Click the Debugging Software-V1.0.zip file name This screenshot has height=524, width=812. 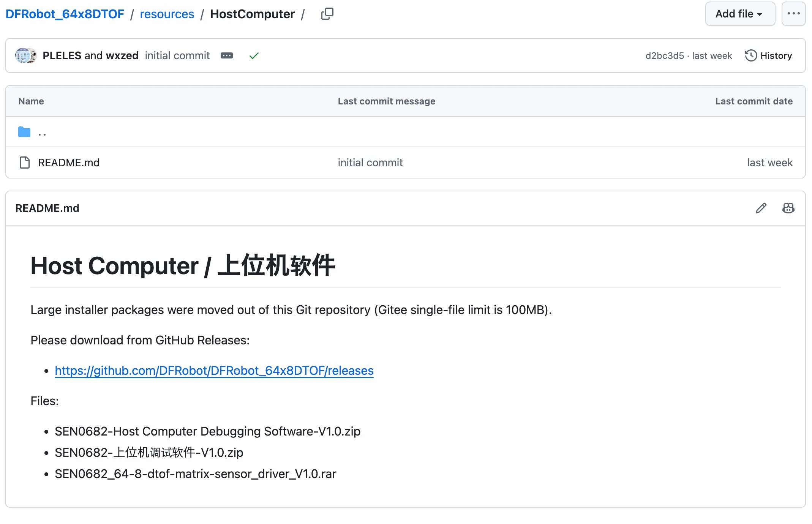pyautogui.click(x=208, y=431)
